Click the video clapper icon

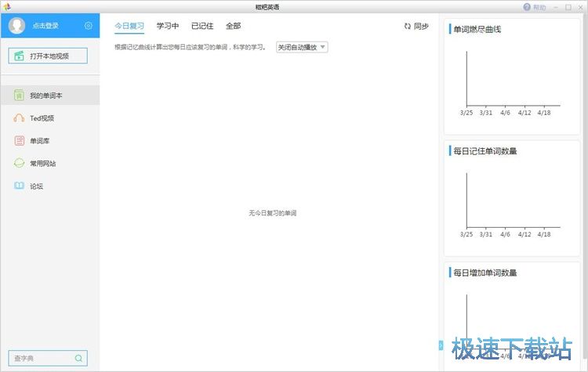point(19,56)
